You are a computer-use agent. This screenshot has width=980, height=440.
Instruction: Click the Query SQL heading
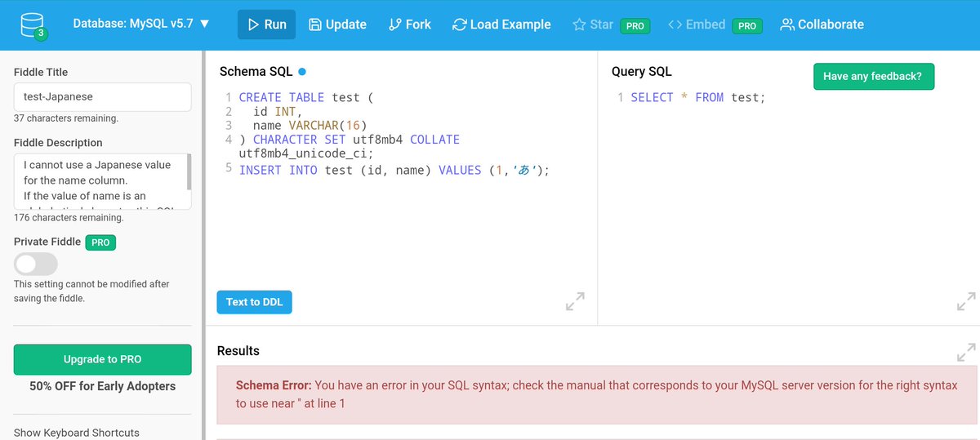pyautogui.click(x=642, y=72)
